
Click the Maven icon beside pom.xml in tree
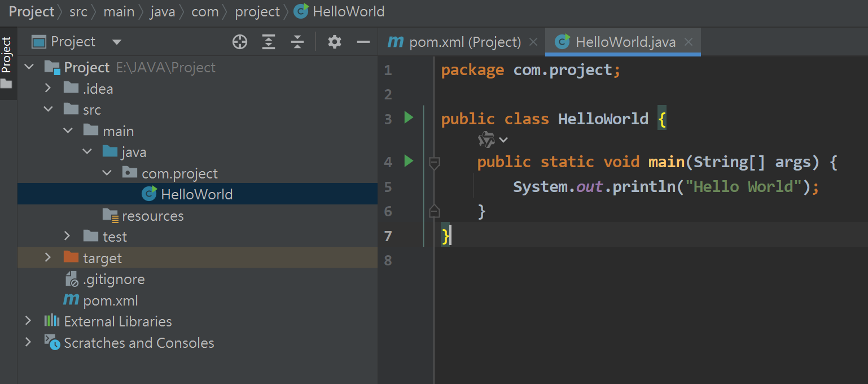[71, 300]
